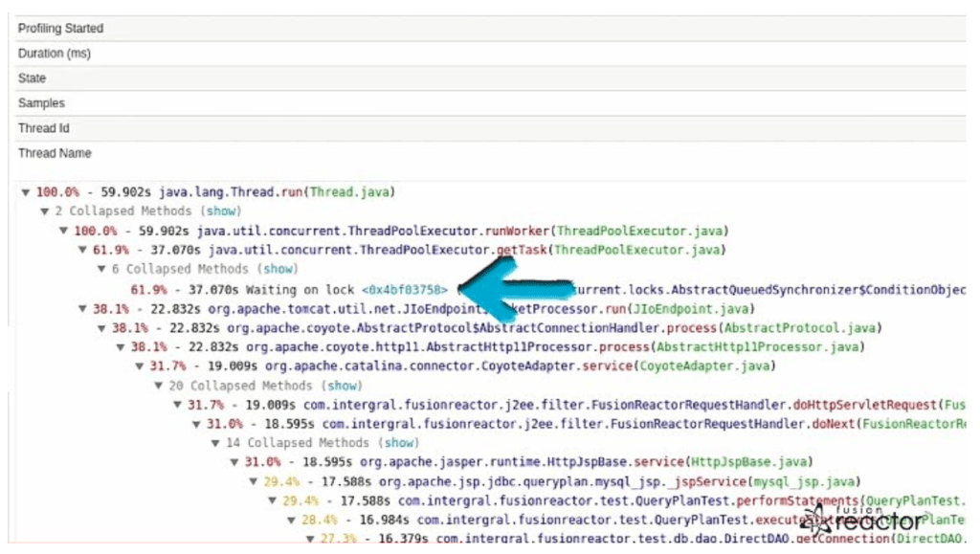Collapse QueryPlanTest.performStatements node
980x554 pixels.
273,501
